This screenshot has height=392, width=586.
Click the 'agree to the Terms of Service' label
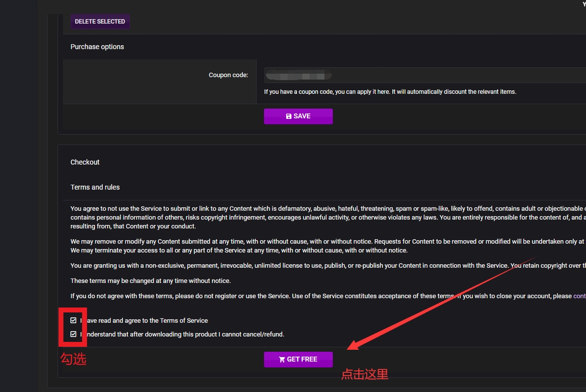pos(147,321)
